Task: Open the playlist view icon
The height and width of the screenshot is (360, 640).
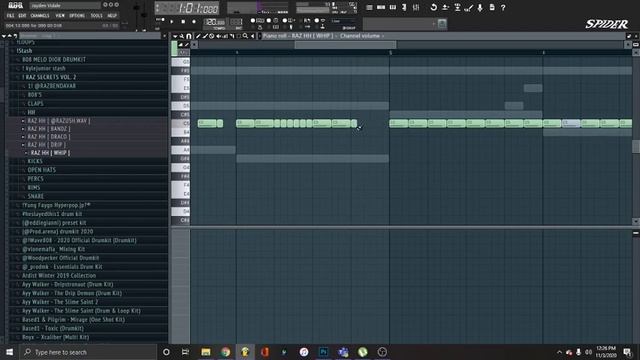Action: pos(369,7)
